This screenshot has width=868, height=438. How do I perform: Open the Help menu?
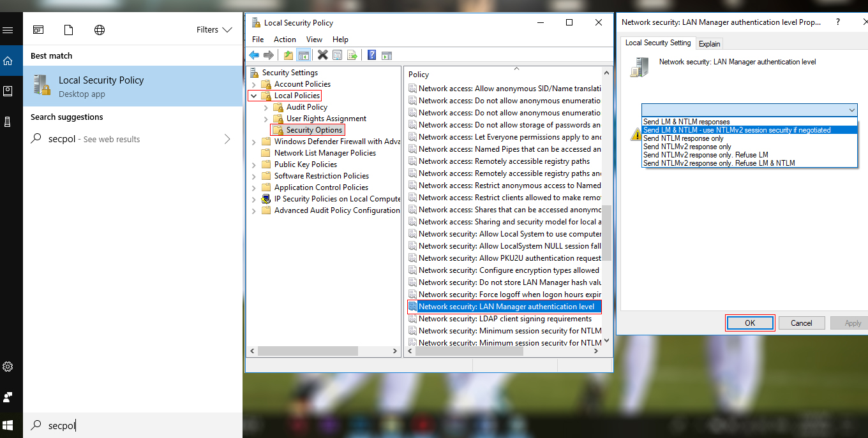click(340, 40)
